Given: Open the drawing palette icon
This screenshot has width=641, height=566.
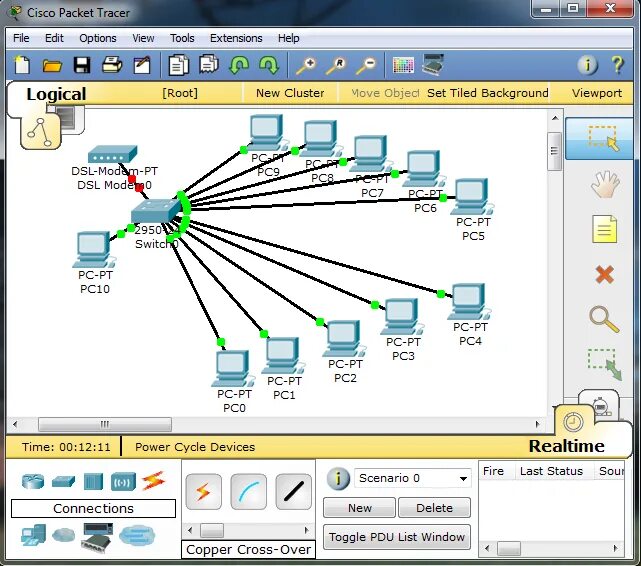Looking at the screenshot, I should click(403, 65).
